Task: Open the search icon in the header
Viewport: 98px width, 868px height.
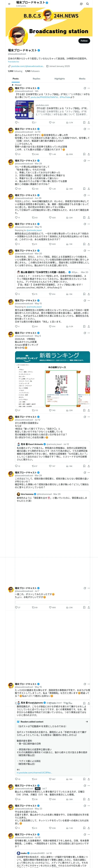Action: pos(88,4)
